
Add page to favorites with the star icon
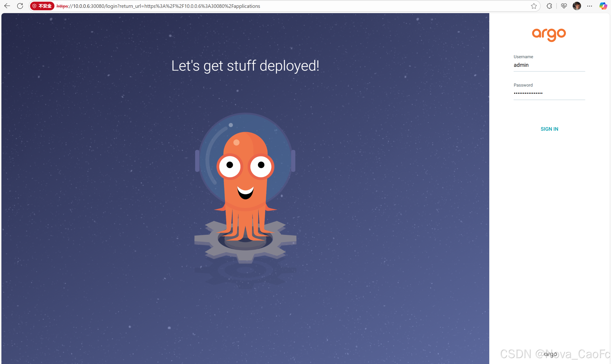(534, 6)
